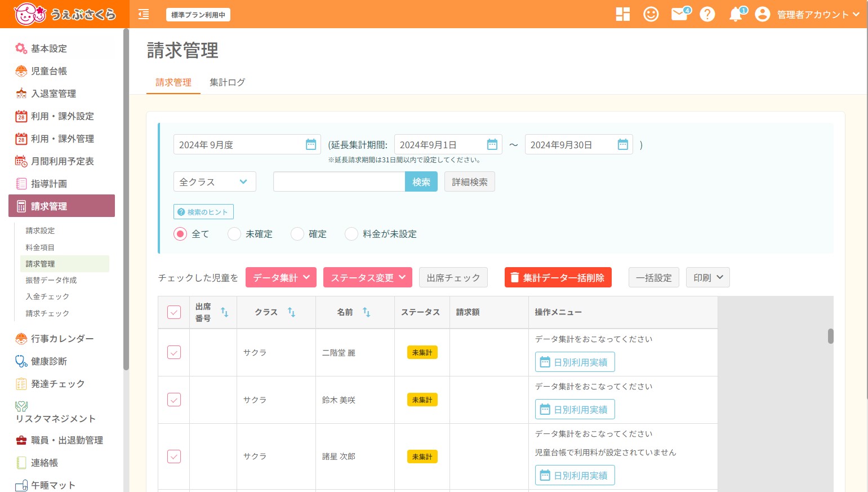
Task: Click the 出席チェック button
Action: (x=453, y=277)
